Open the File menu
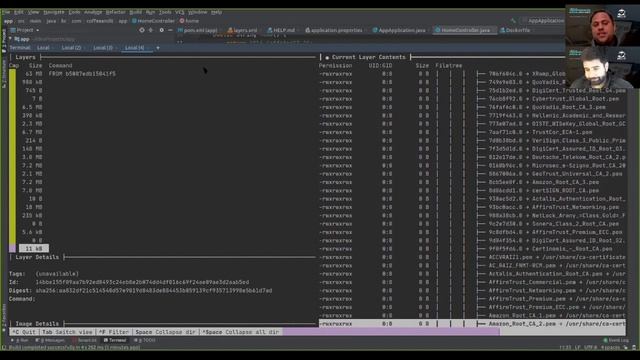 (x=6, y=12)
